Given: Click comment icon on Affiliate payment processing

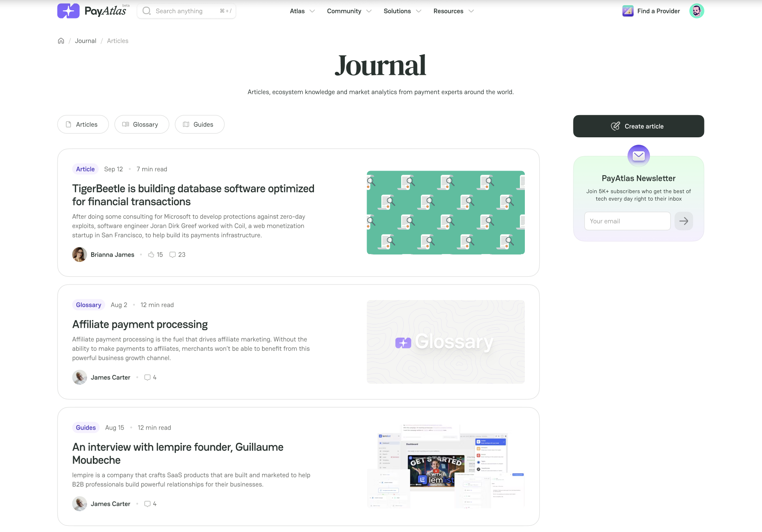Looking at the screenshot, I should coord(147,377).
